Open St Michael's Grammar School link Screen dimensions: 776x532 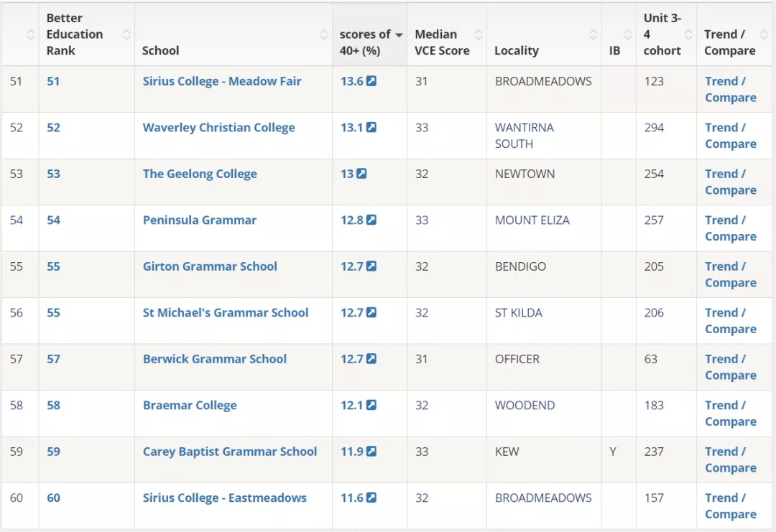pos(225,312)
